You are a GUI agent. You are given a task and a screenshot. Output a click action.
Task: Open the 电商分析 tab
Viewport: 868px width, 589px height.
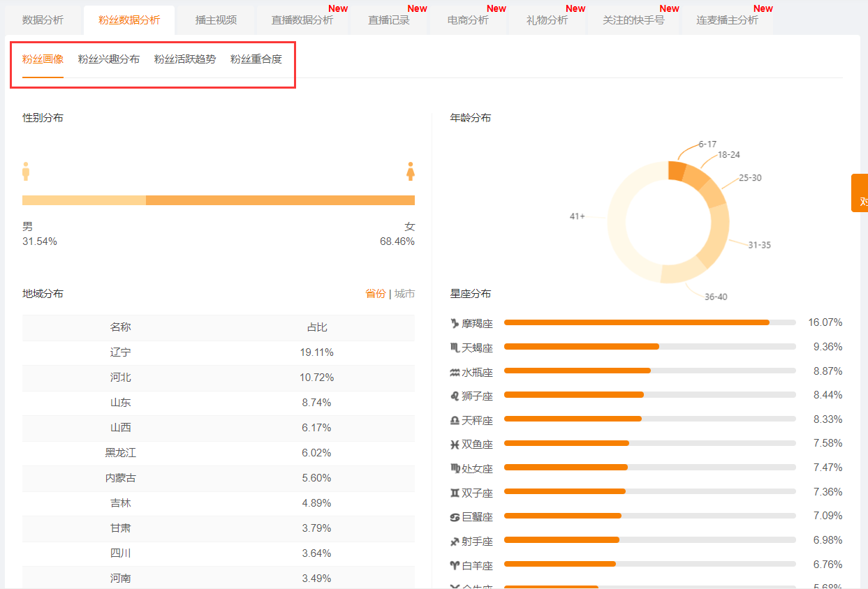pyautogui.click(x=467, y=20)
